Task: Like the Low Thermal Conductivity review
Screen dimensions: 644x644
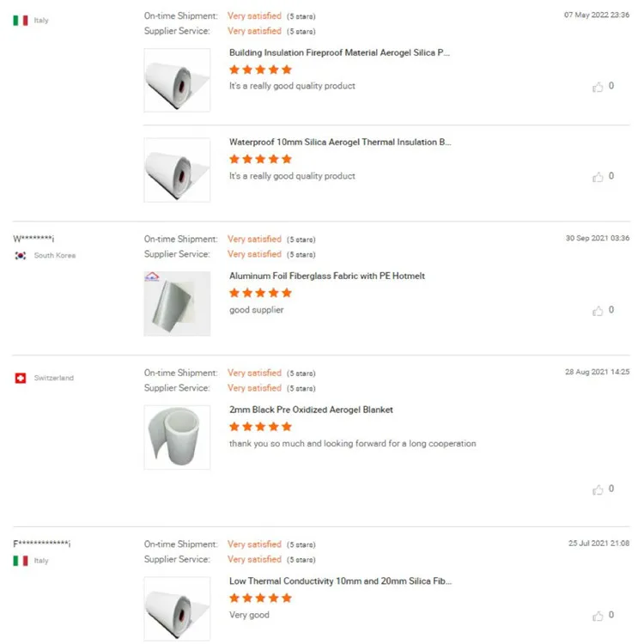Action: (x=598, y=616)
